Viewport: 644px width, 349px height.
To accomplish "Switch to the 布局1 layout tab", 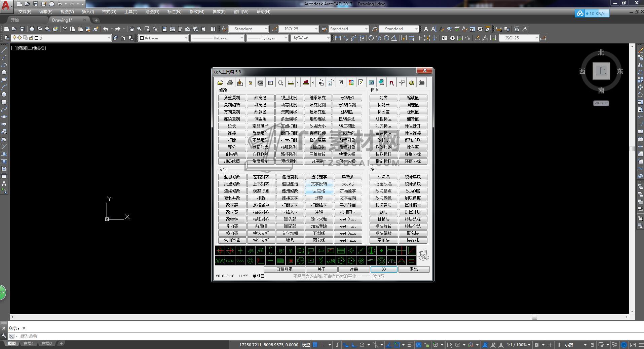I will tap(29, 344).
